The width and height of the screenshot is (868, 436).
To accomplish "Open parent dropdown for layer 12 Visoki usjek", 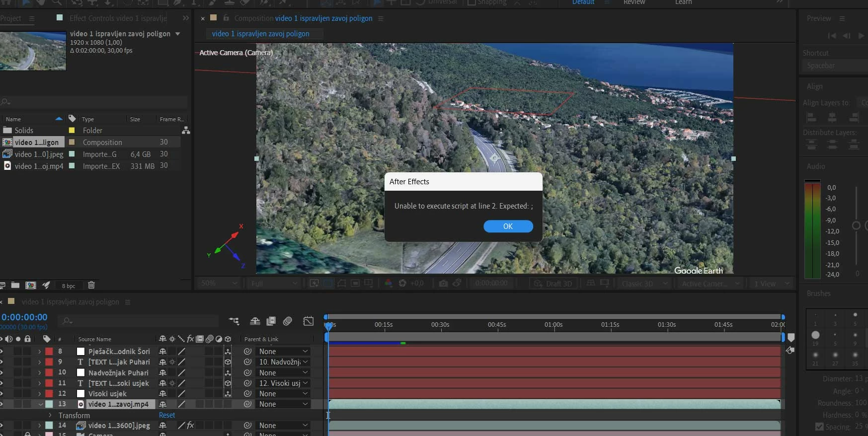I will click(x=284, y=393).
